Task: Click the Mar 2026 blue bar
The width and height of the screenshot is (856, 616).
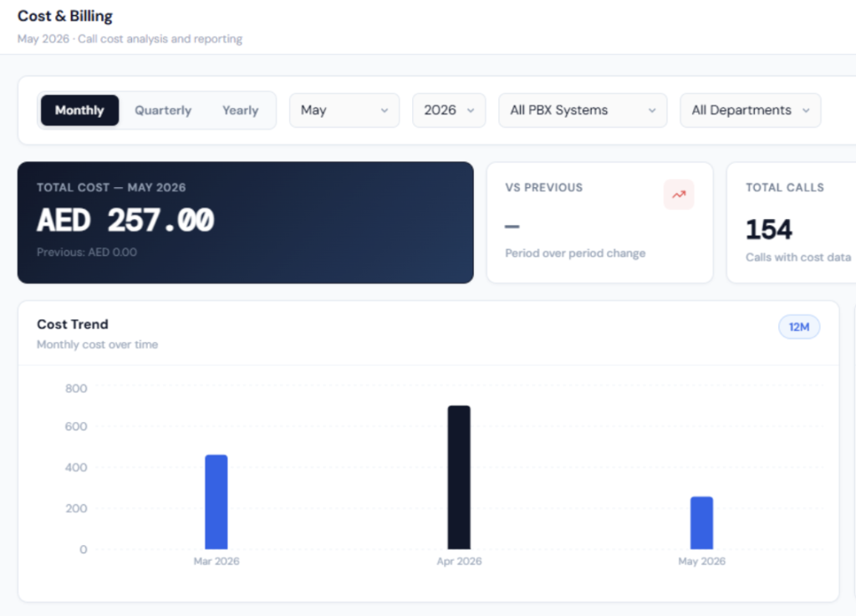Action: (217, 502)
